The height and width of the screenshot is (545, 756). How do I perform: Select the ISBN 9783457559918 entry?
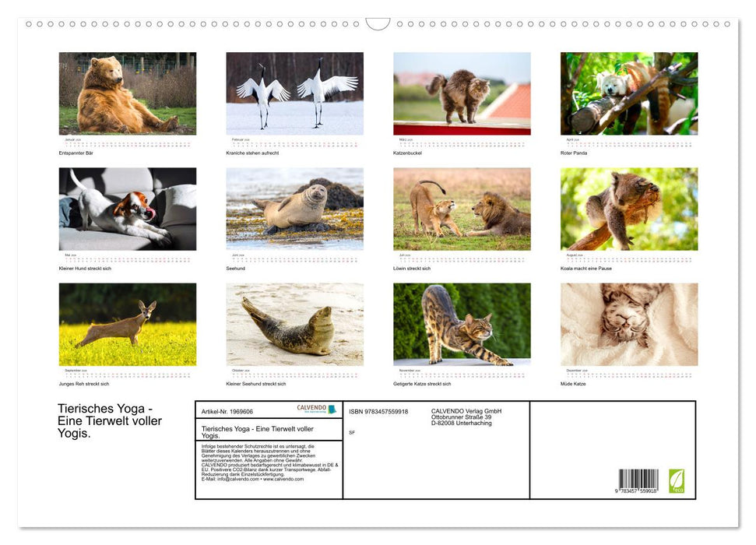coord(379,411)
